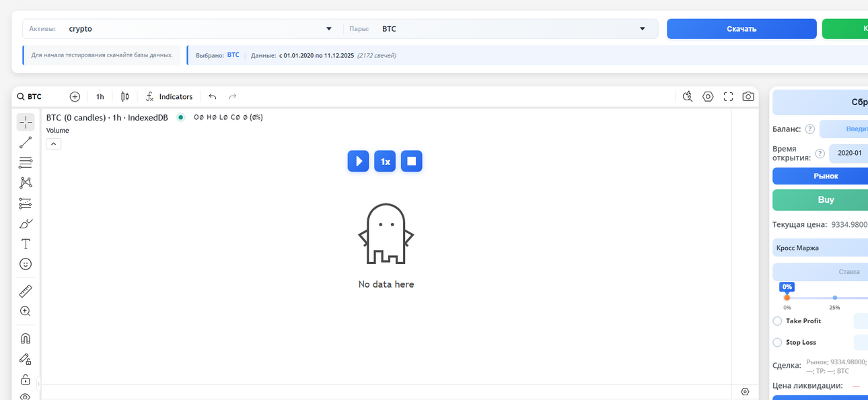Select the trend line drawing tool
Image resolution: width=868 pixels, height=400 pixels.
coord(26,142)
